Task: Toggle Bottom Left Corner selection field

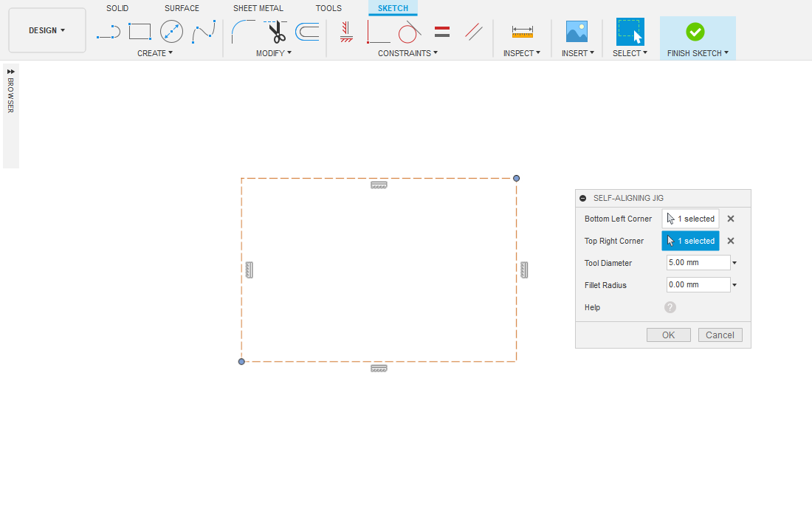Action: coord(690,219)
